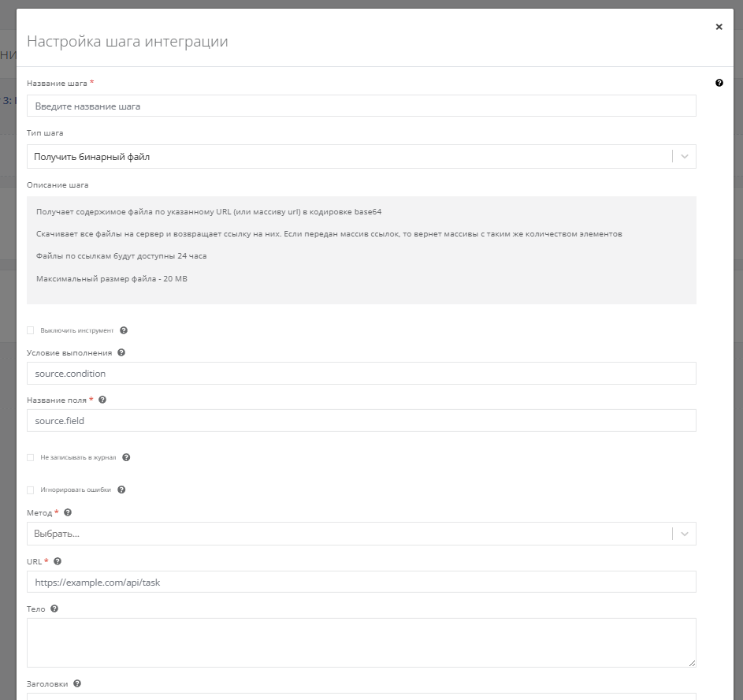Open the general help icon at top right
Viewport: 743px width, 700px height.
click(x=719, y=83)
